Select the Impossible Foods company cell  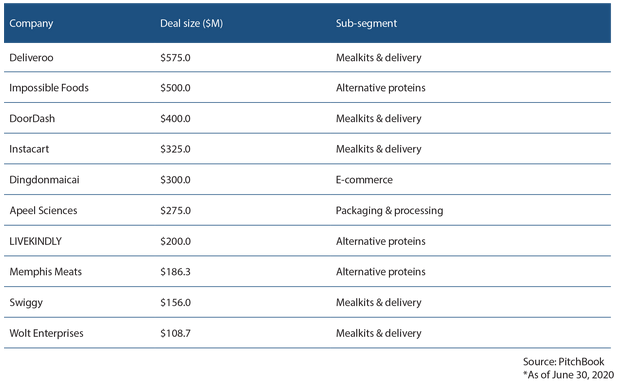49,88
